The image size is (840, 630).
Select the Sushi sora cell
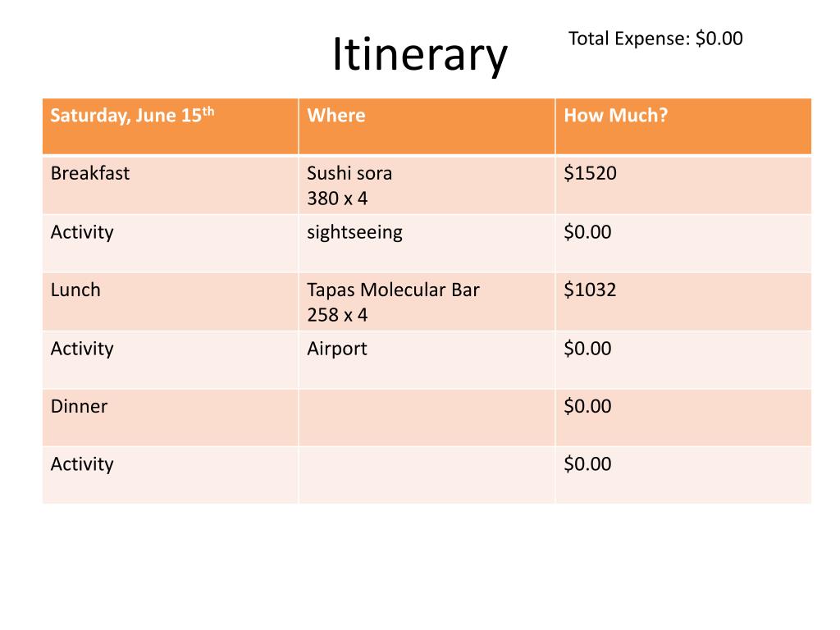coord(427,185)
